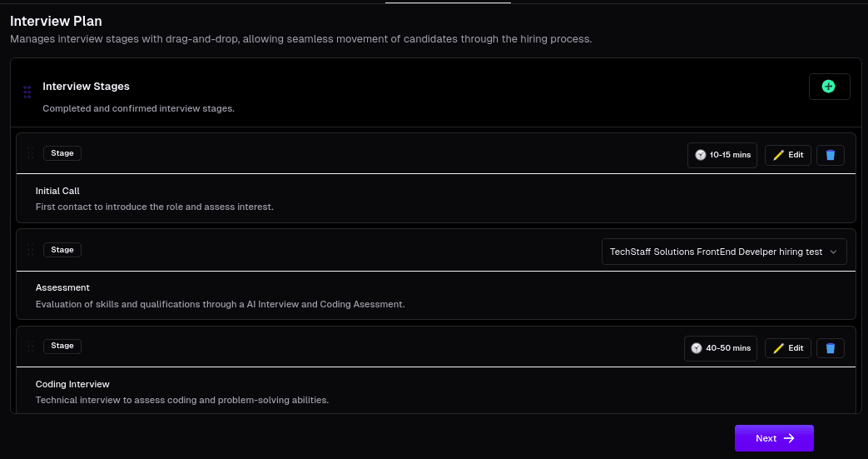Click the Initial Call stage drag handle
This screenshot has width=868, height=459.
31,153
